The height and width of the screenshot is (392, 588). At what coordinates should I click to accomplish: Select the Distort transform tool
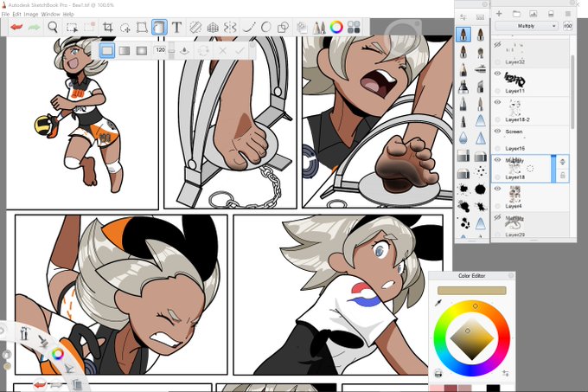[142, 27]
